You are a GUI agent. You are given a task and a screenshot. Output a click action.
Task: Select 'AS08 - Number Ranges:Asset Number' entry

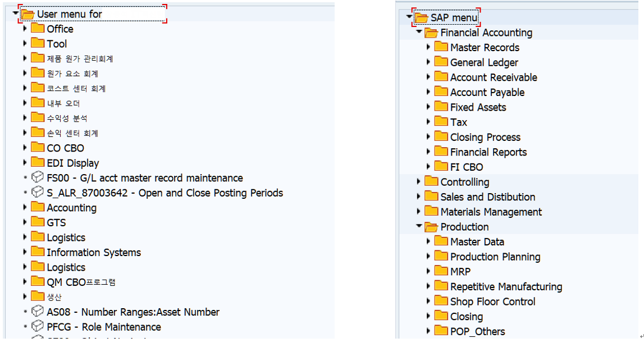point(133,312)
